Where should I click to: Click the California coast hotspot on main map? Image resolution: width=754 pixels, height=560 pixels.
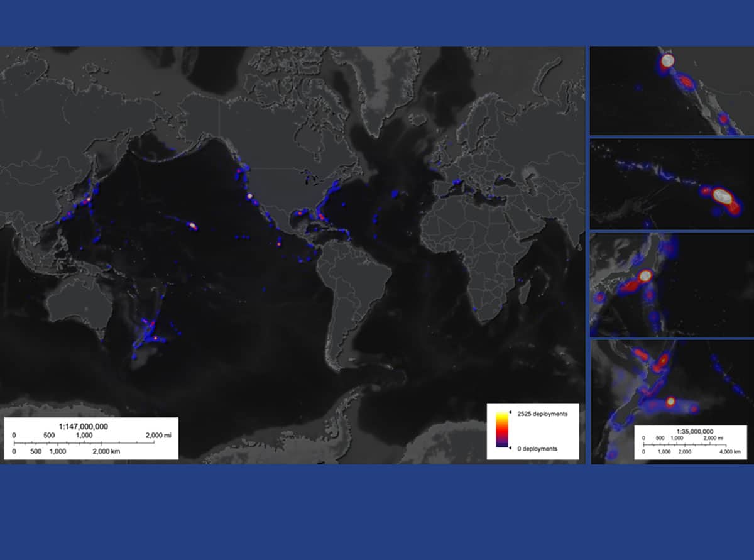point(249,195)
